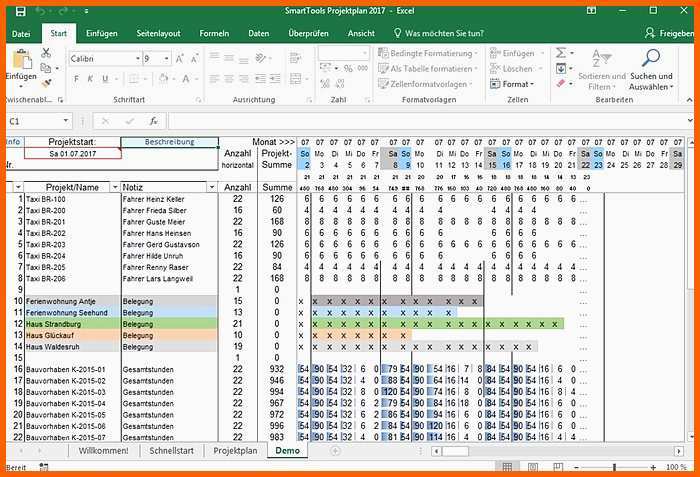Open Suchen und Auswählen magnifier

[x=651, y=70]
